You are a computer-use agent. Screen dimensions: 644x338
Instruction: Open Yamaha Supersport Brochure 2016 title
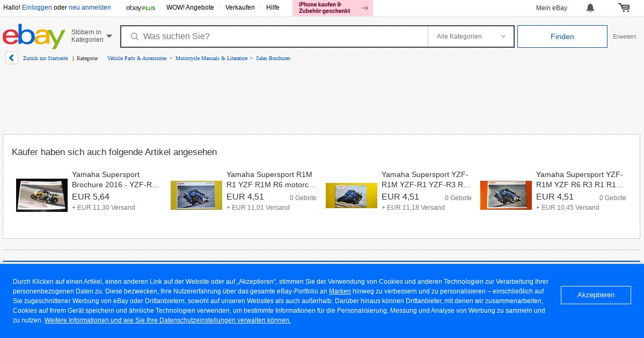click(x=116, y=180)
